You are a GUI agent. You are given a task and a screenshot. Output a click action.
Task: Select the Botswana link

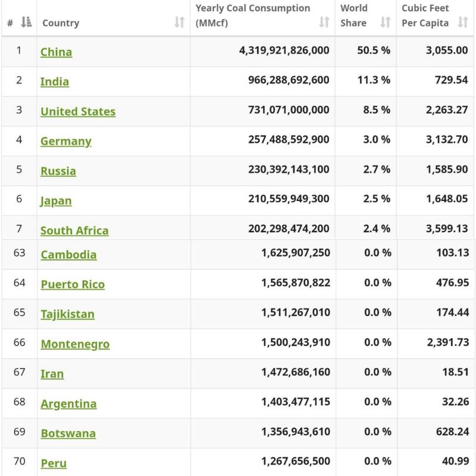[x=68, y=434]
